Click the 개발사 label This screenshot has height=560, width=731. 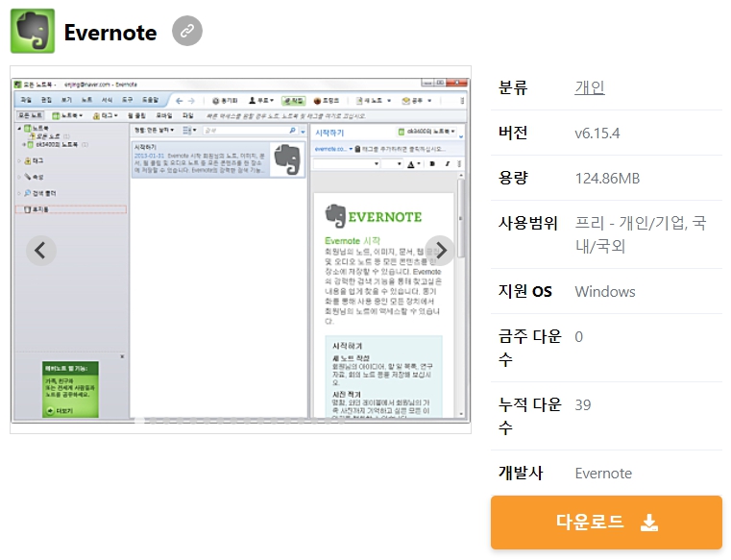521,473
